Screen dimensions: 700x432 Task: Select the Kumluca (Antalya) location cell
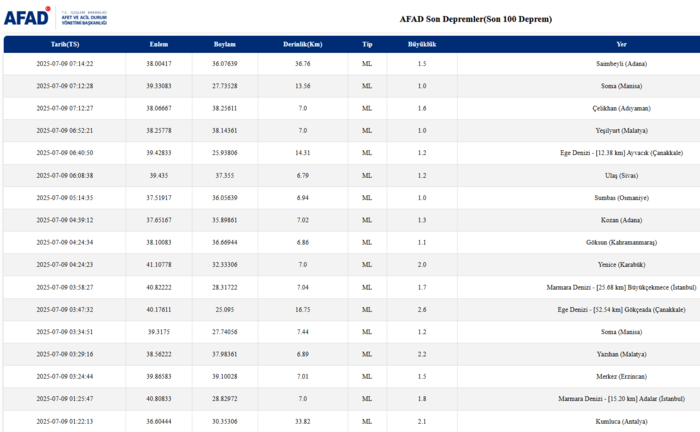(x=621, y=421)
